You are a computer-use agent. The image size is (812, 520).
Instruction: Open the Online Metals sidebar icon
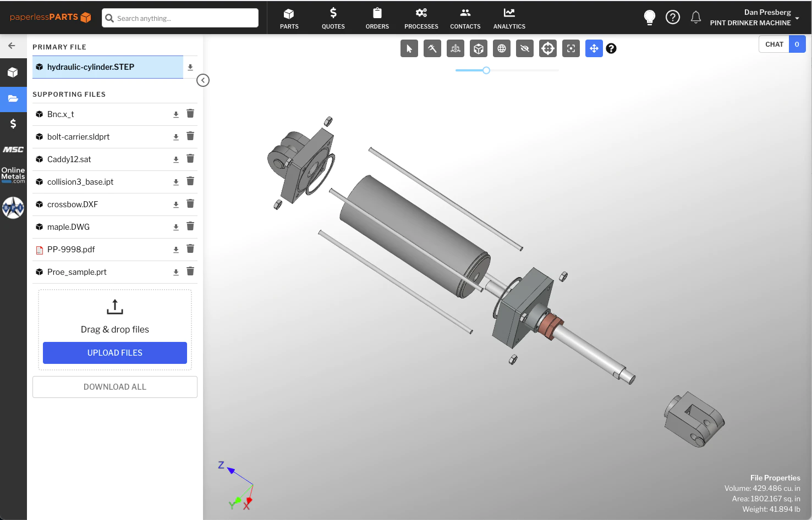click(x=13, y=175)
